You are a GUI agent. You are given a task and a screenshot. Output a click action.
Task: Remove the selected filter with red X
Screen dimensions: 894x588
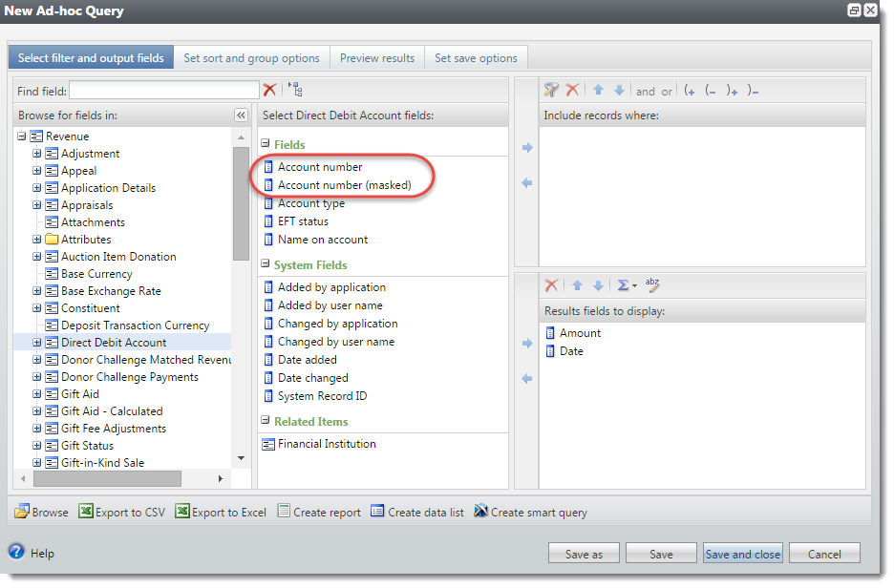click(572, 90)
